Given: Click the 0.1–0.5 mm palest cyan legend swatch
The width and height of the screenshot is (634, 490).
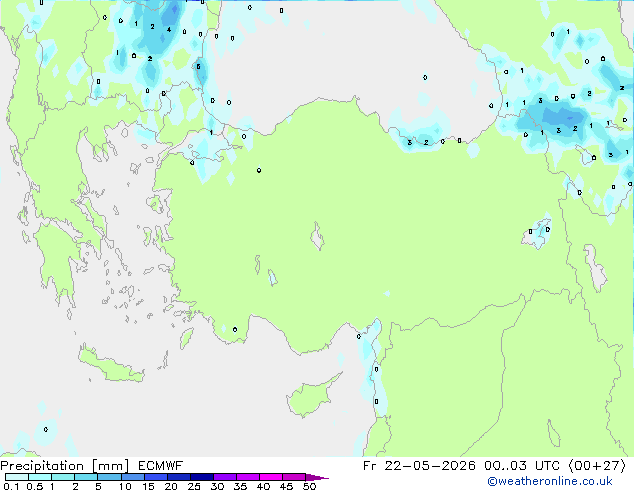Looking at the screenshot, I should (x=17, y=477).
